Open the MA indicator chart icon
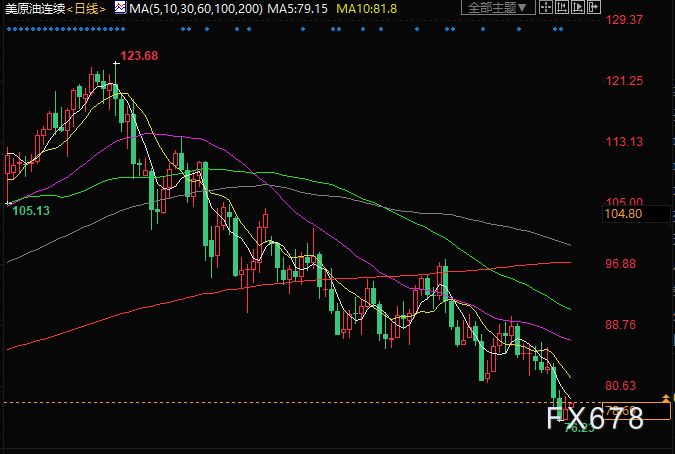 121,7
